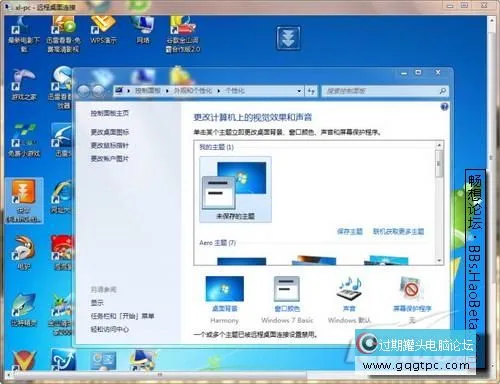Click 保存主题 link

coord(349,231)
